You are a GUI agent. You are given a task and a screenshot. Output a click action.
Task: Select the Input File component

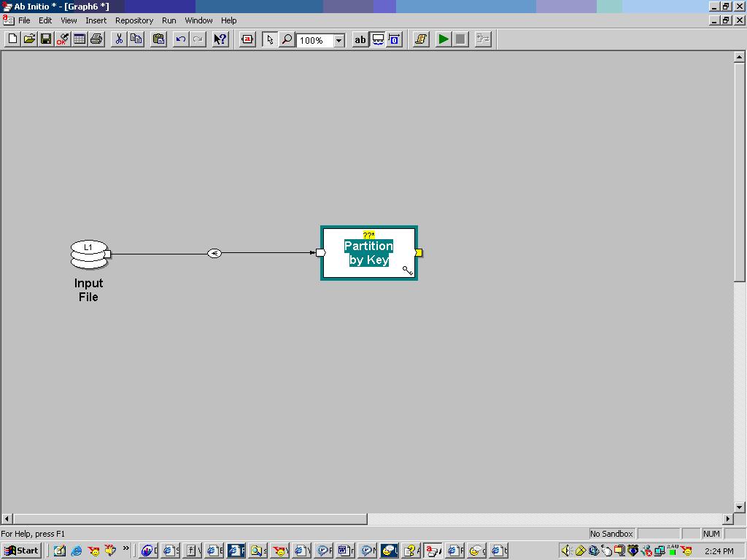click(88, 253)
